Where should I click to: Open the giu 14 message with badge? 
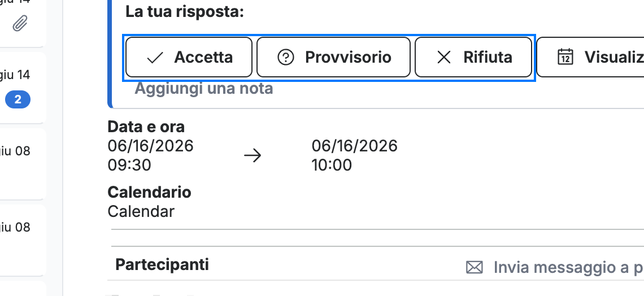click(23, 87)
